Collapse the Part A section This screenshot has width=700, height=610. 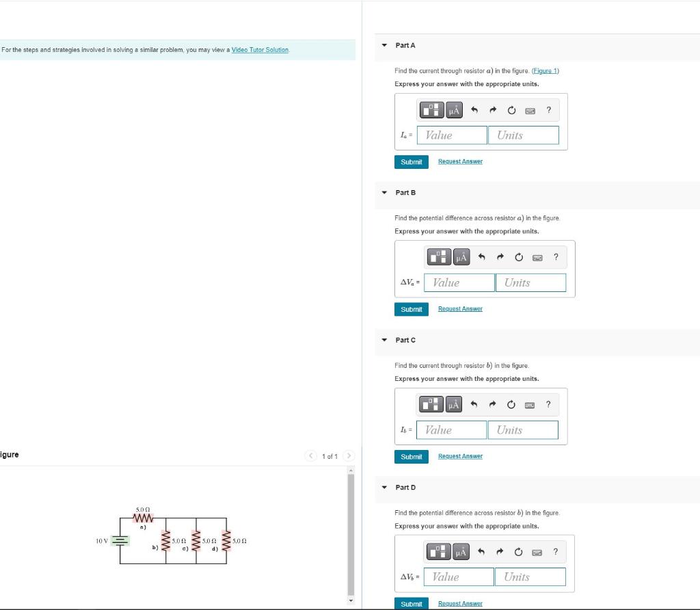point(384,45)
